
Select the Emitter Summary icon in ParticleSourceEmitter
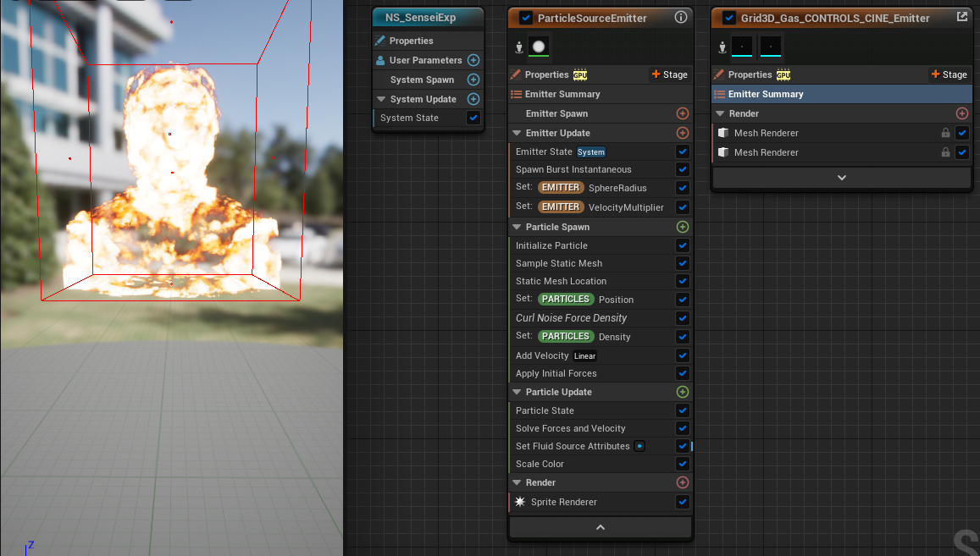pyautogui.click(x=515, y=93)
